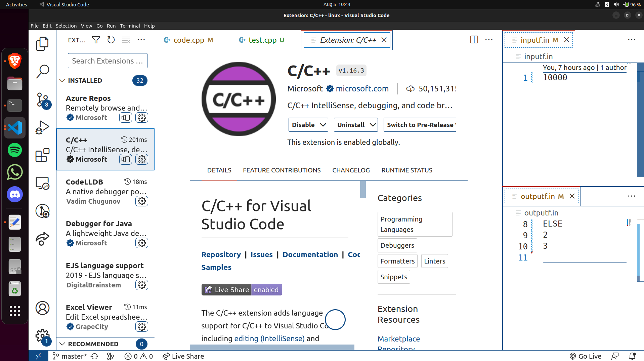Refresh the extensions list
The width and height of the screenshot is (644, 361).
pyautogui.click(x=111, y=40)
